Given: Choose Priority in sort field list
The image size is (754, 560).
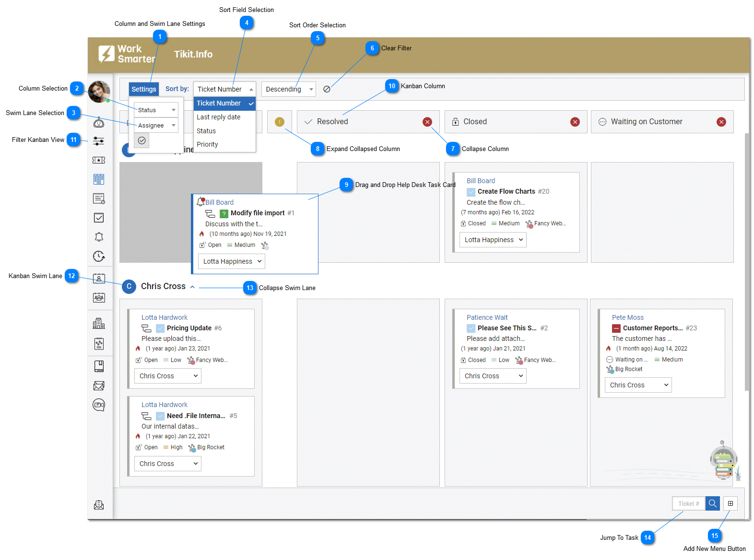Looking at the screenshot, I should [224, 144].
